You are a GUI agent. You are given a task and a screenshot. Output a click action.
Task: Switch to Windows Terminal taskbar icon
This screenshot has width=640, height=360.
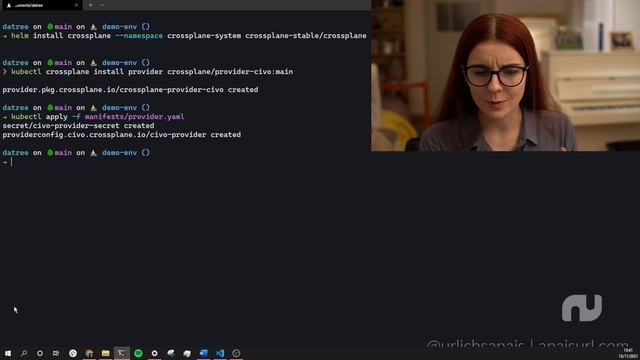point(122,353)
